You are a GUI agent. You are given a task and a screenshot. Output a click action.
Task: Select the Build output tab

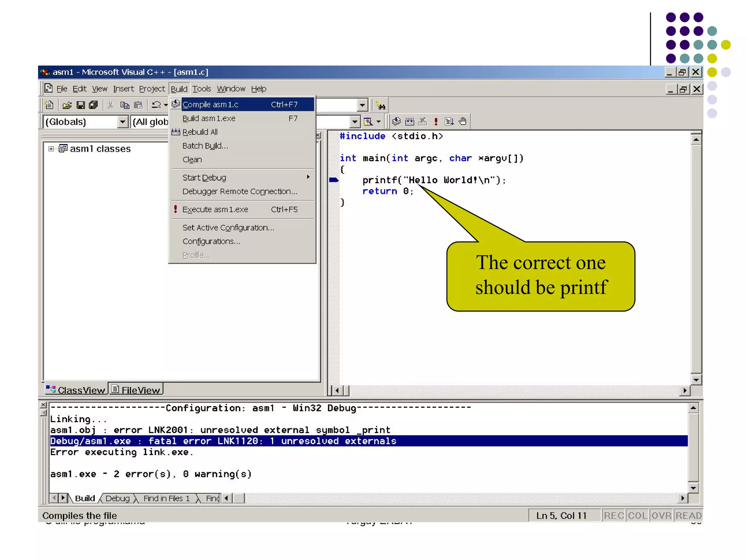[85, 498]
